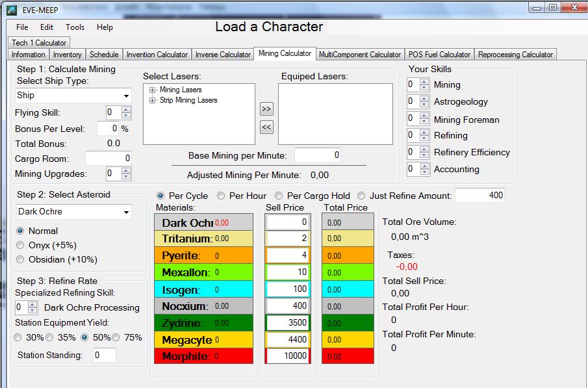Image resolution: width=588 pixels, height=388 pixels.
Task: Open the File menu
Action: pos(22,27)
